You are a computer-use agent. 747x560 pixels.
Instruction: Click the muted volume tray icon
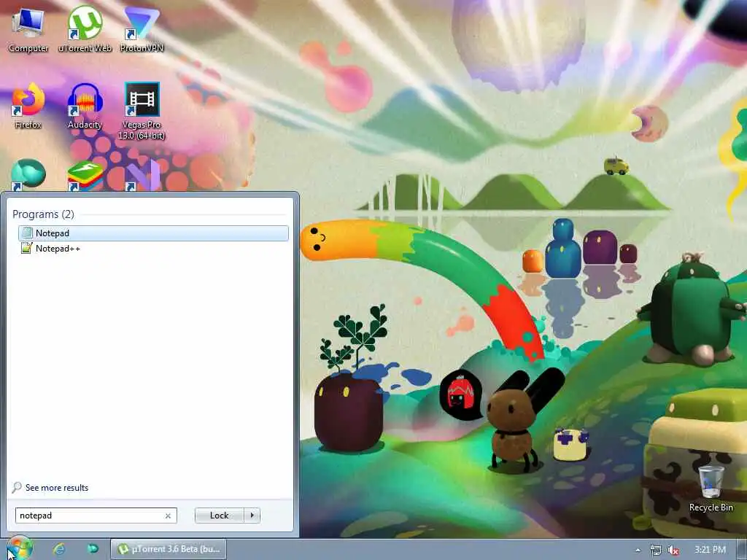click(673, 550)
